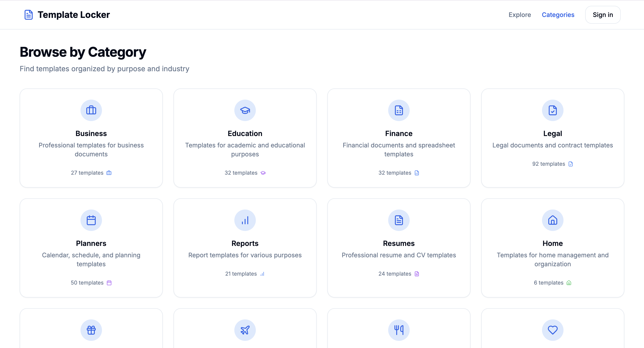Go to Template Locker home title
Viewport: 644px width, 348px height.
click(74, 15)
